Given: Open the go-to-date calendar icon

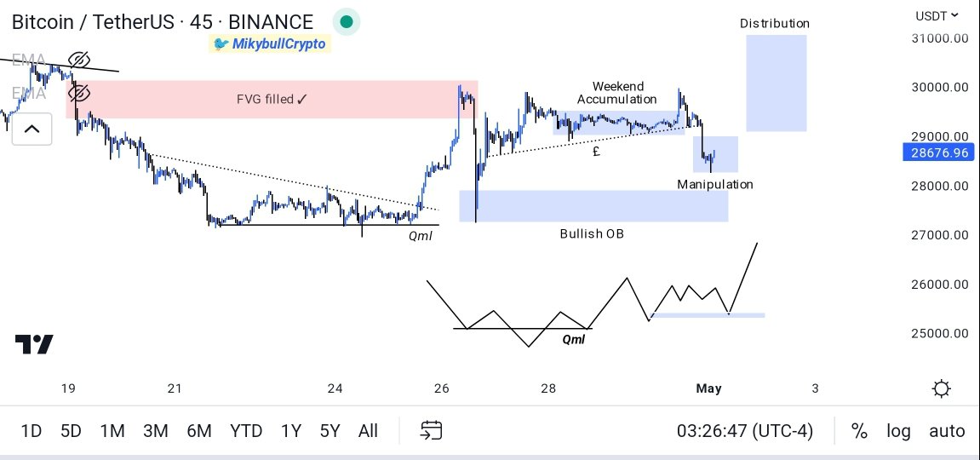Looking at the screenshot, I should point(431,430).
